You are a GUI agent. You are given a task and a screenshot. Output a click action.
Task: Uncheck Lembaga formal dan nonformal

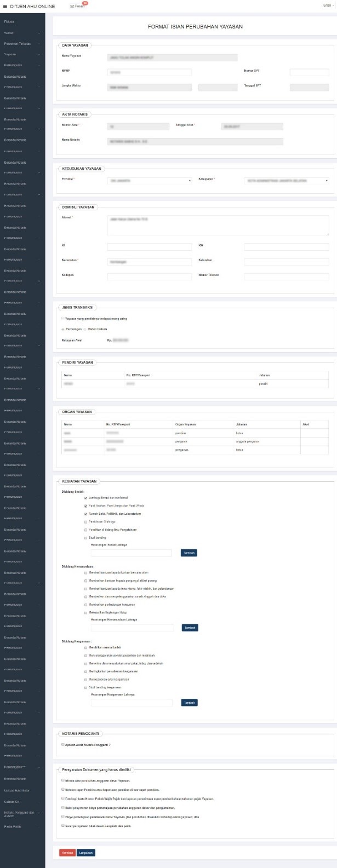pos(85,498)
